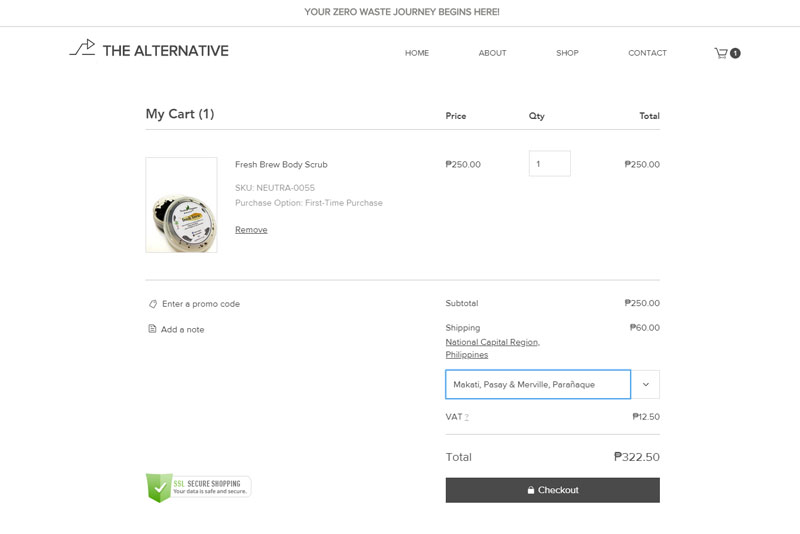Remove Fresh Brew Body Scrub from cart
The height and width of the screenshot is (534, 800).
pyautogui.click(x=251, y=230)
